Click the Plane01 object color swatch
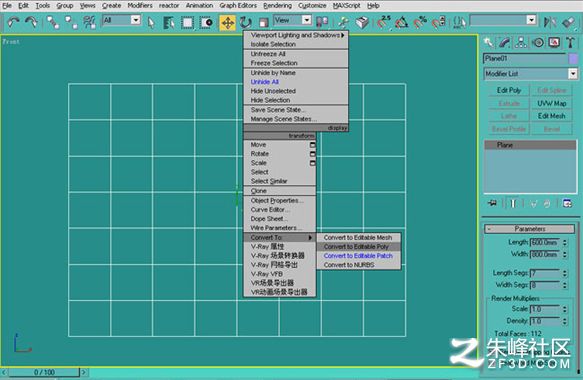Image resolution: width=583 pixels, height=380 pixels. (x=573, y=58)
